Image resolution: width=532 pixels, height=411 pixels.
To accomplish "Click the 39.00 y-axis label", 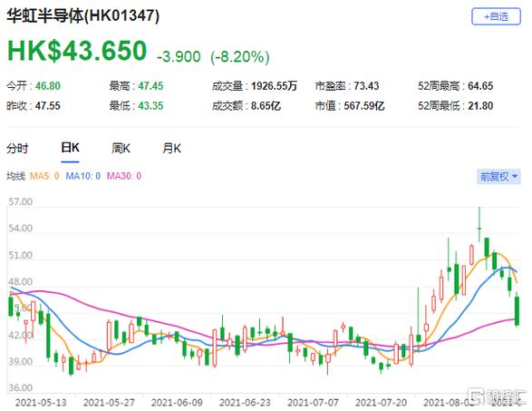I will coord(21,361).
